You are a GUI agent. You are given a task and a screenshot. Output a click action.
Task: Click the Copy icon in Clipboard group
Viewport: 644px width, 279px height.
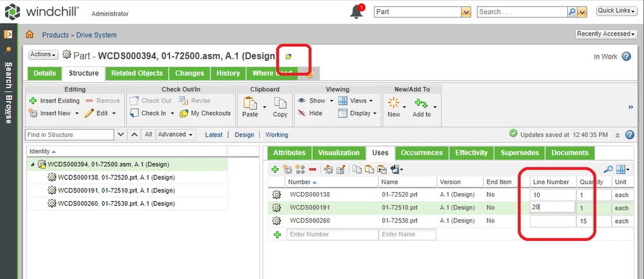tap(280, 103)
